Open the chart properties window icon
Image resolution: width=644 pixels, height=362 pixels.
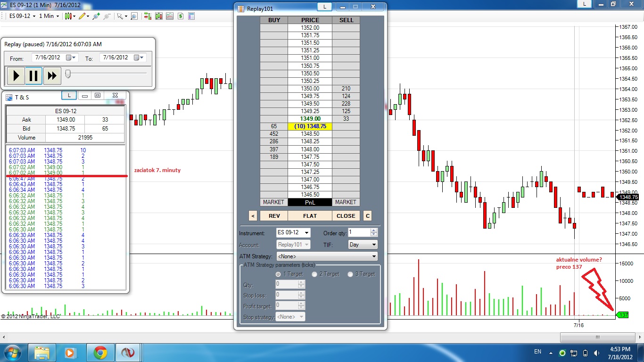click(x=191, y=16)
